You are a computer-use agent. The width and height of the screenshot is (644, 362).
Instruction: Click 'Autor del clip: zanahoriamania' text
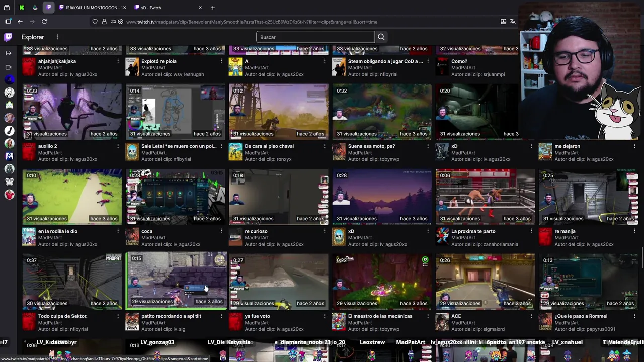[485, 244]
